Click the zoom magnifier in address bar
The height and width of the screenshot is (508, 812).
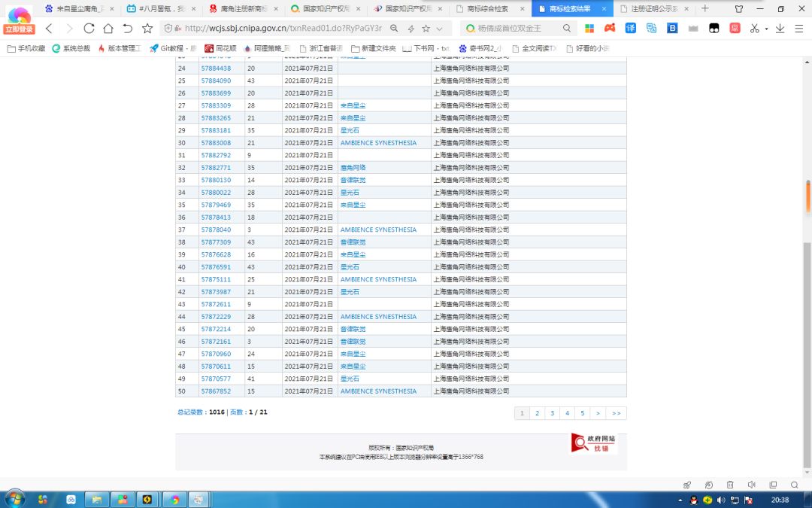394,29
